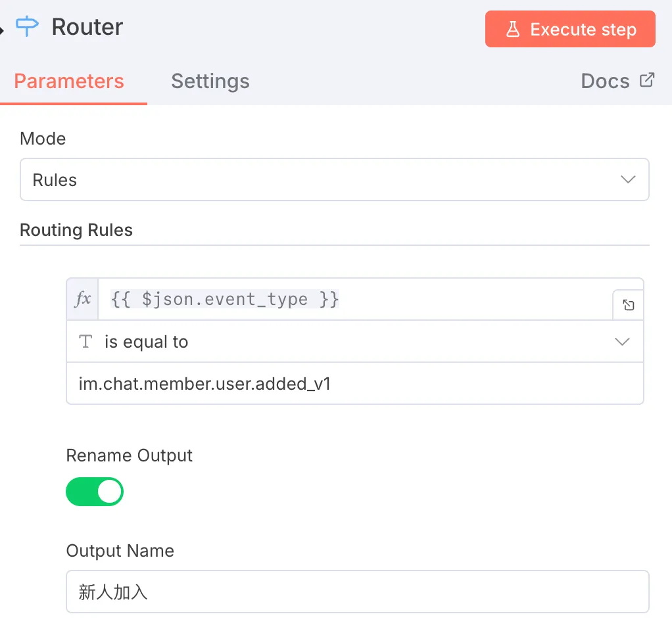Expand the Mode dropdown chevron arrow
Screen dimensions: 672x631
pos(628,179)
